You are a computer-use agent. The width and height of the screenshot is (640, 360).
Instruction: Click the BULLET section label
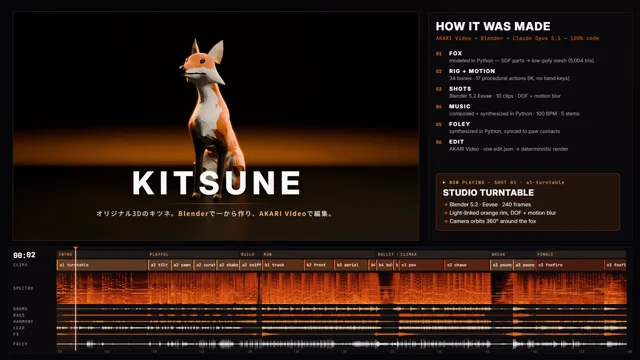point(386,254)
